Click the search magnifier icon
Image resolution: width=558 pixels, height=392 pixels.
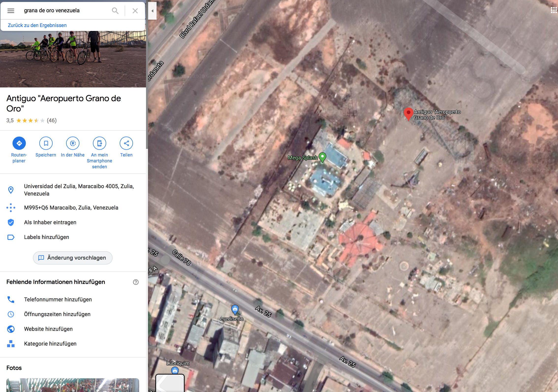pyautogui.click(x=115, y=11)
